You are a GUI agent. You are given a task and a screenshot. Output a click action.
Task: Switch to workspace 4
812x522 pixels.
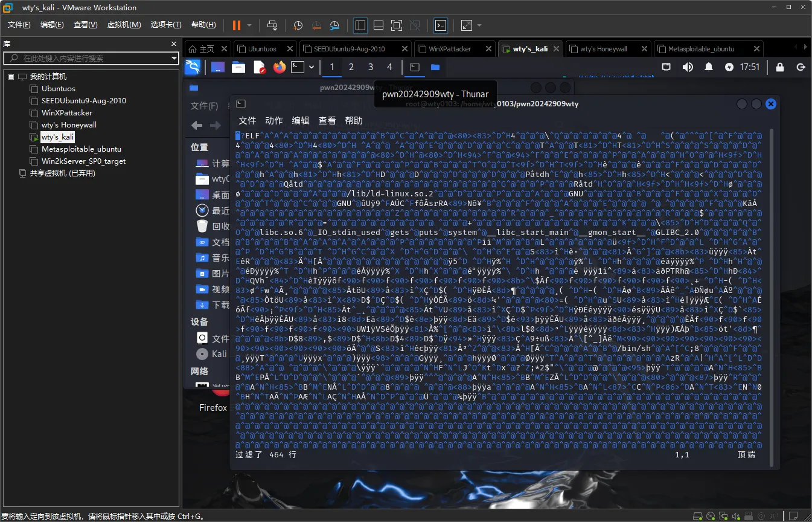(x=389, y=67)
